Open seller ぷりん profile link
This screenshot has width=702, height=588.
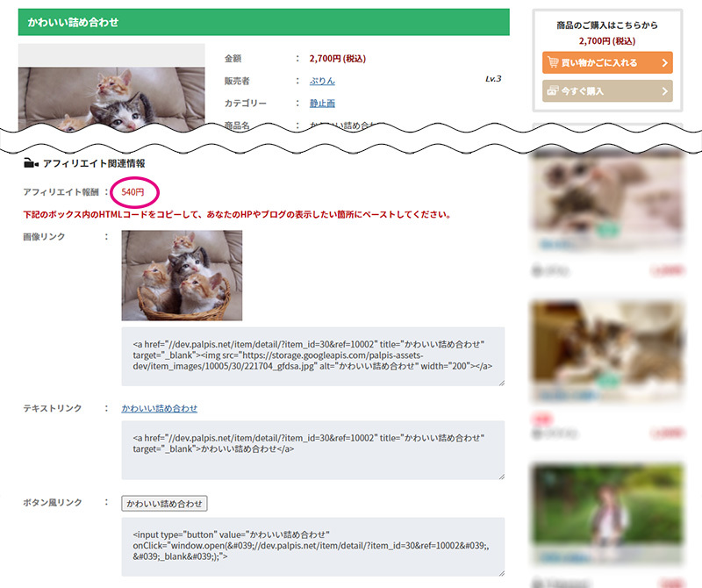tap(322, 81)
